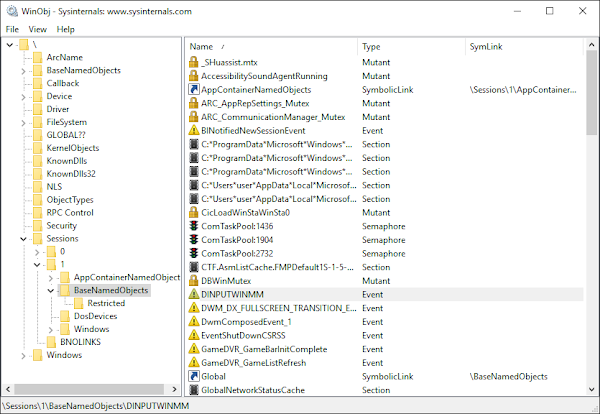Expand the session 0 tree node
600x414 pixels.
coord(38,252)
